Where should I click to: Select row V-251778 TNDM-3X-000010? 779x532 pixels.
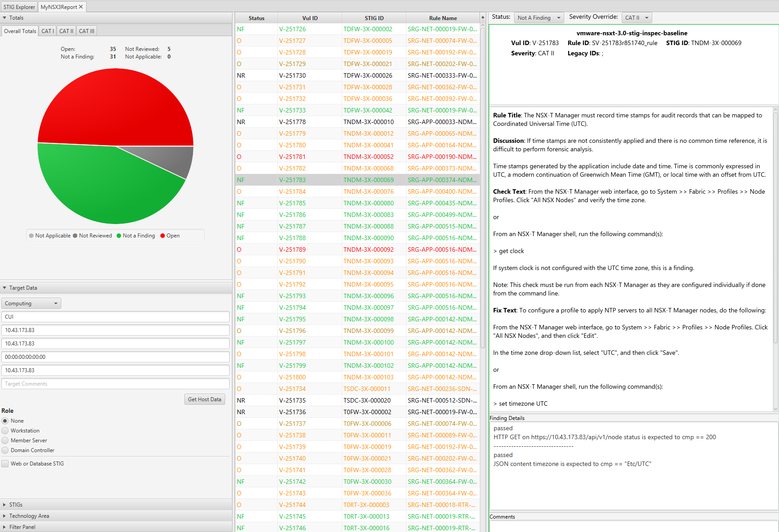pos(357,122)
